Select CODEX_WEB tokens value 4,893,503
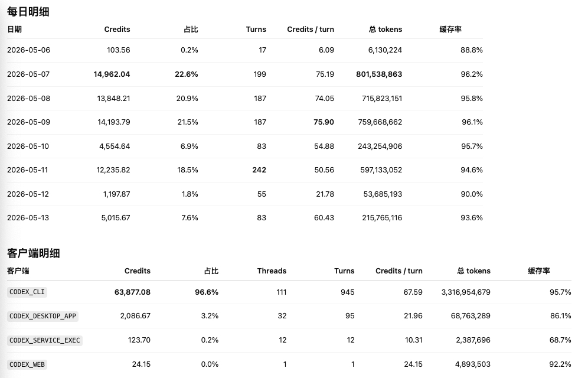This screenshot has width=588, height=378. (x=472, y=364)
